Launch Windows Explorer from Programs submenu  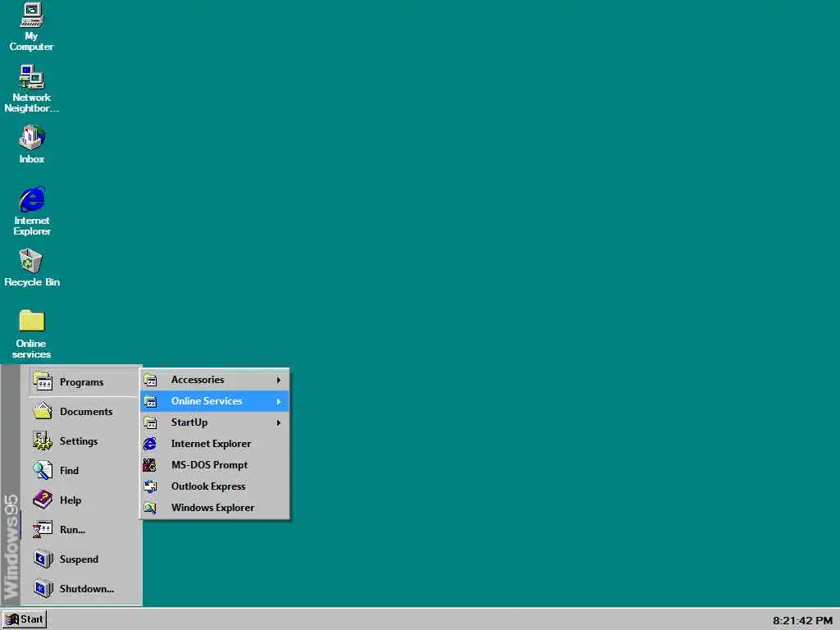click(214, 508)
